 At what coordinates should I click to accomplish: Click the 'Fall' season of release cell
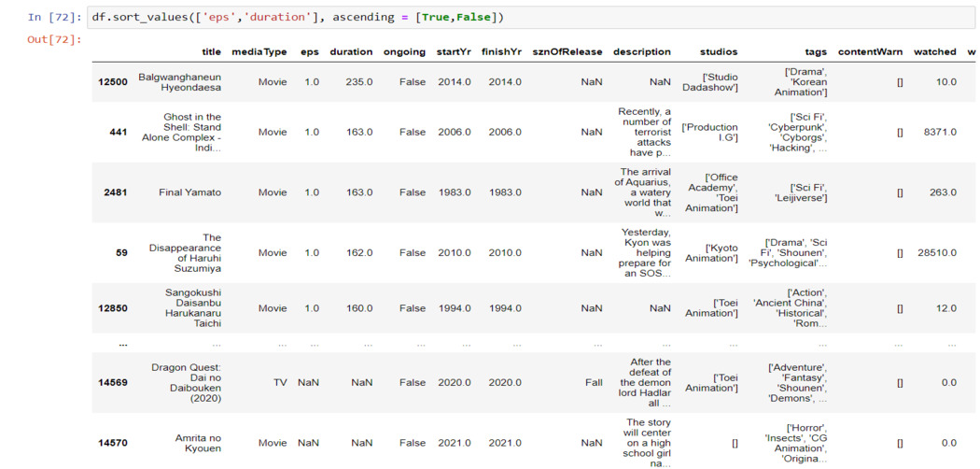click(x=595, y=382)
